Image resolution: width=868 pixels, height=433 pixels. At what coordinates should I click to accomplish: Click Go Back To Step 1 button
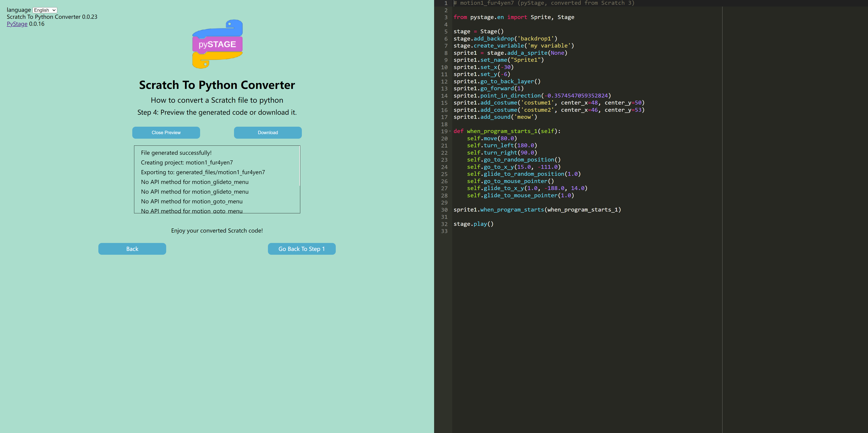tap(302, 249)
